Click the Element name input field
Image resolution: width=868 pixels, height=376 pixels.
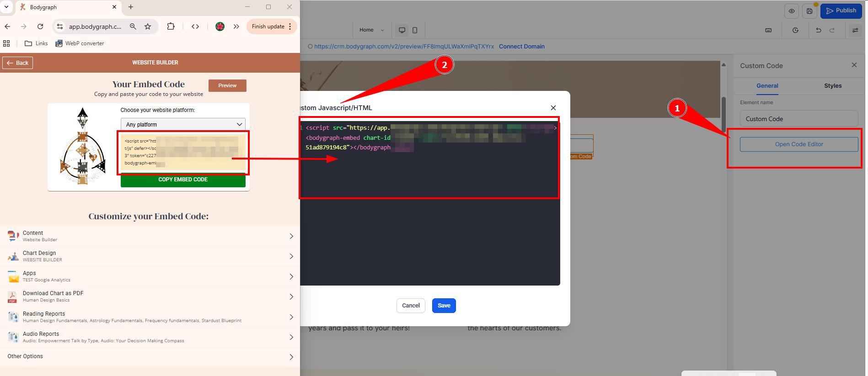(x=798, y=119)
